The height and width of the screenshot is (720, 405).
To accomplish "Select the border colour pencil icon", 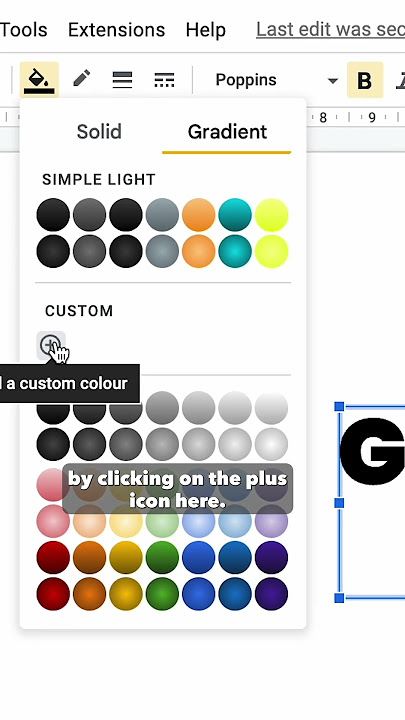I will click(82, 79).
